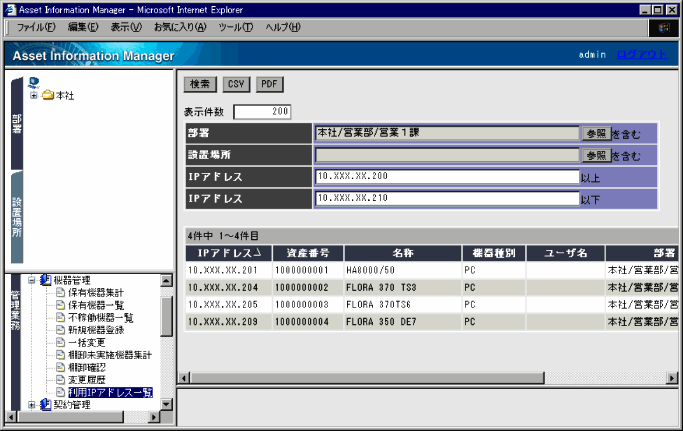683x431 pixels.
Task: Open the 変更履歴 tree item
Action: click(x=87, y=380)
